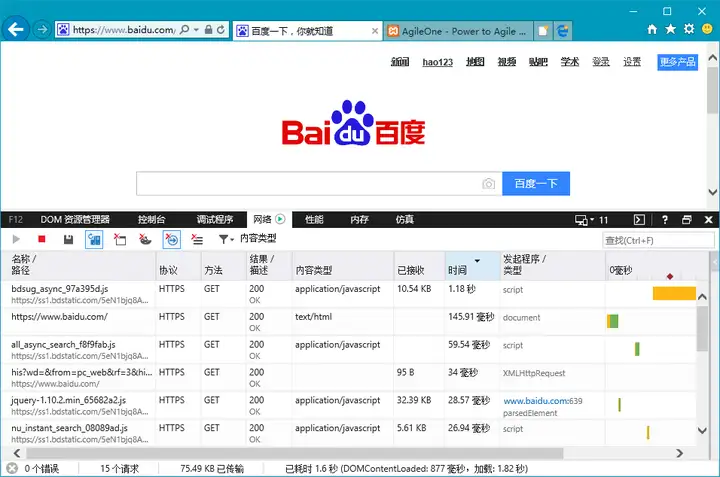This screenshot has height=477, width=720.
Task: Click the padlock security icon in the address bar
Action: (208, 30)
